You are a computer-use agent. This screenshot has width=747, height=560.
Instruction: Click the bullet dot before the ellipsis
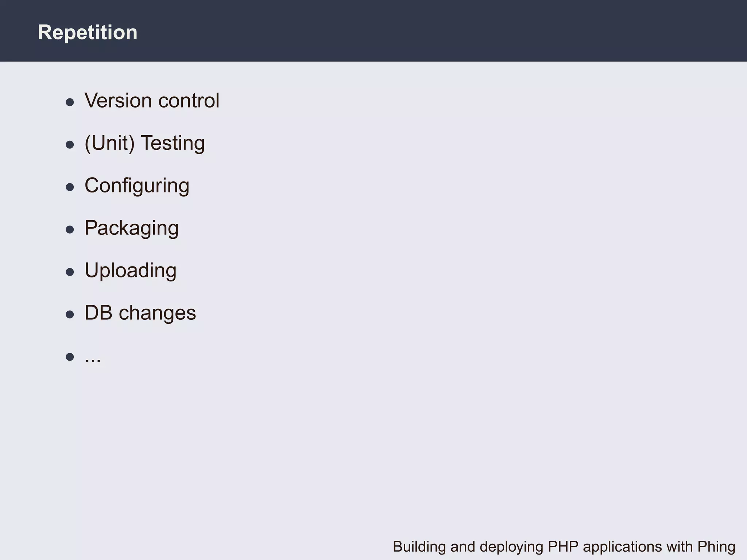coord(70,357)
